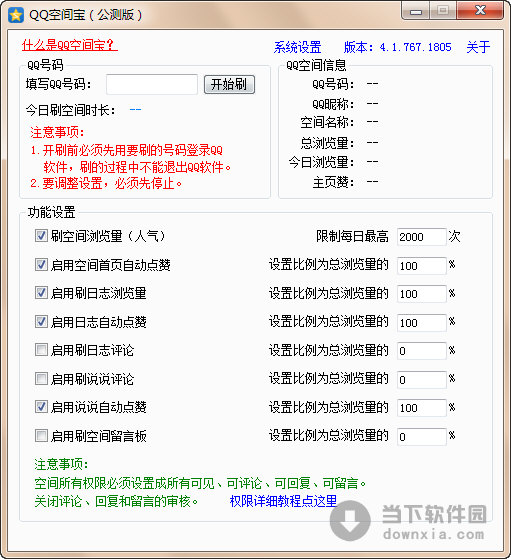Click the 今日浏览量 label in info panel
This screenshot has width=511, height=559.
(x=322, y=163)
